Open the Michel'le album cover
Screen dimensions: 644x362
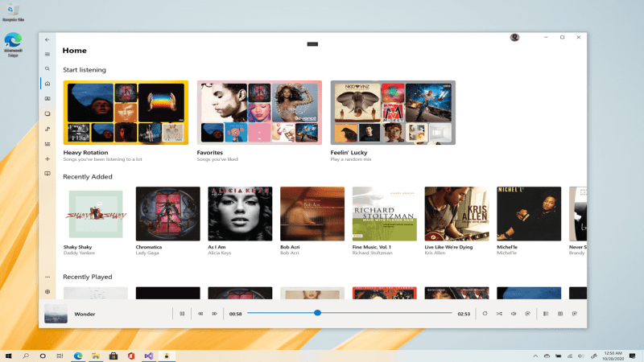click(x=529, y=214)
